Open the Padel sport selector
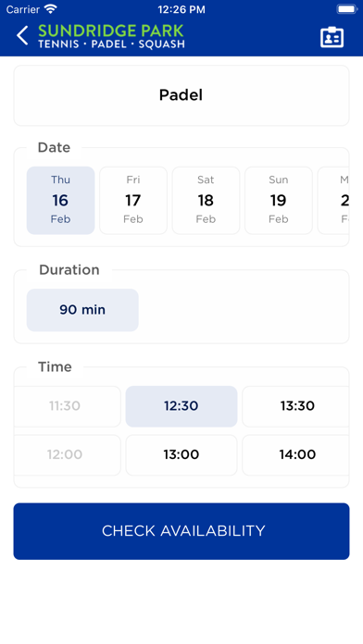 tap(181, 95)
